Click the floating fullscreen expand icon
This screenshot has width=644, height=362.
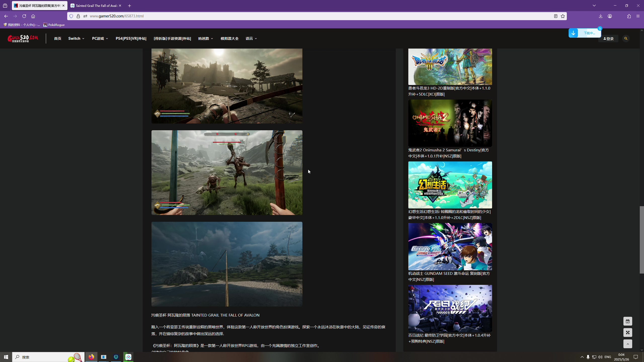[628, 333]
